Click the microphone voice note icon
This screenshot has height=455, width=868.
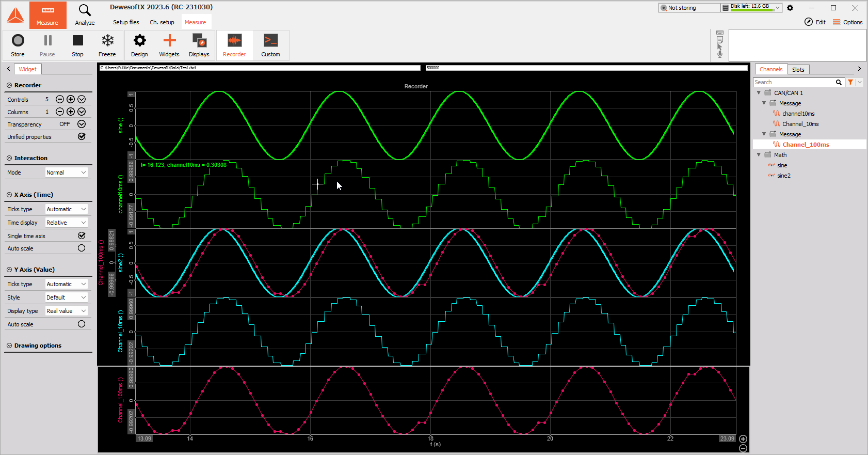720,54
